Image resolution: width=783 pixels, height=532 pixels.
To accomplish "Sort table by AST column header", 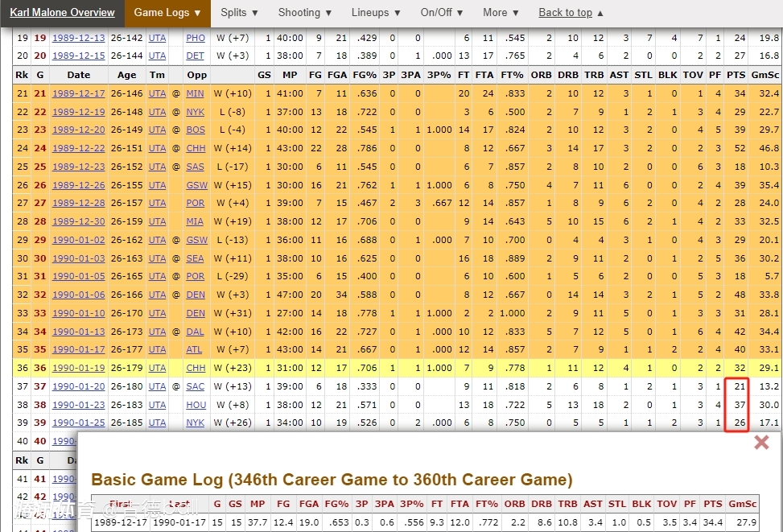I will pyautogui.click(x=619, y=75).
